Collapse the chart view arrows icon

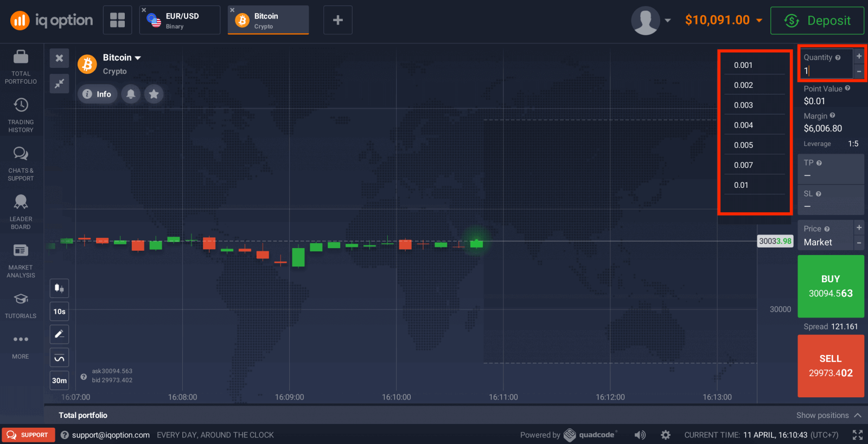59,83
